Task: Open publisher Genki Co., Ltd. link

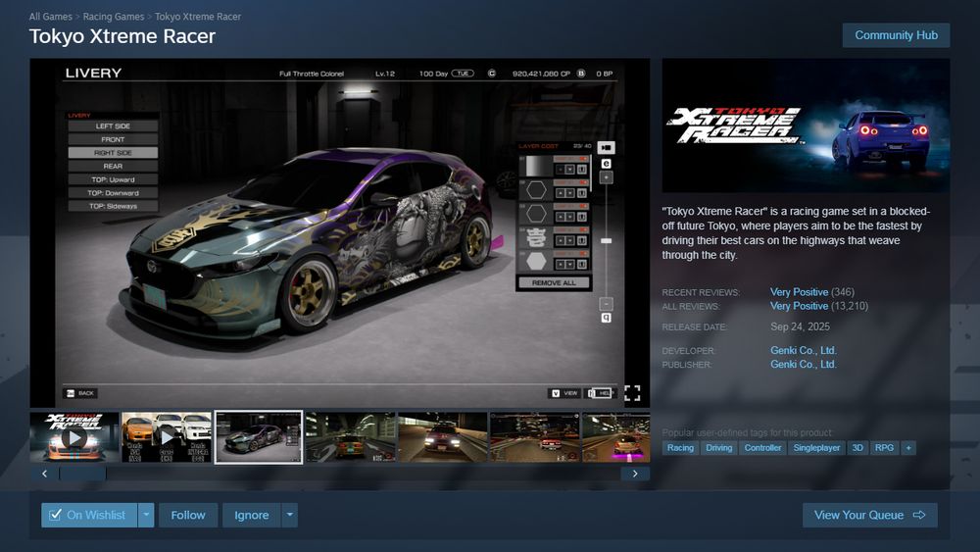Action: tap(804, 364)
